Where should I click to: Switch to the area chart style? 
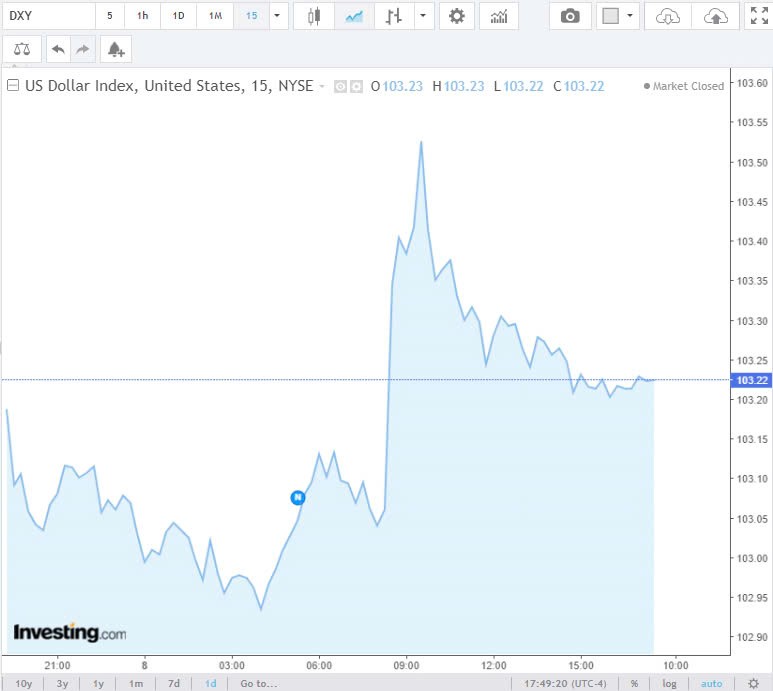click(354, 16)
